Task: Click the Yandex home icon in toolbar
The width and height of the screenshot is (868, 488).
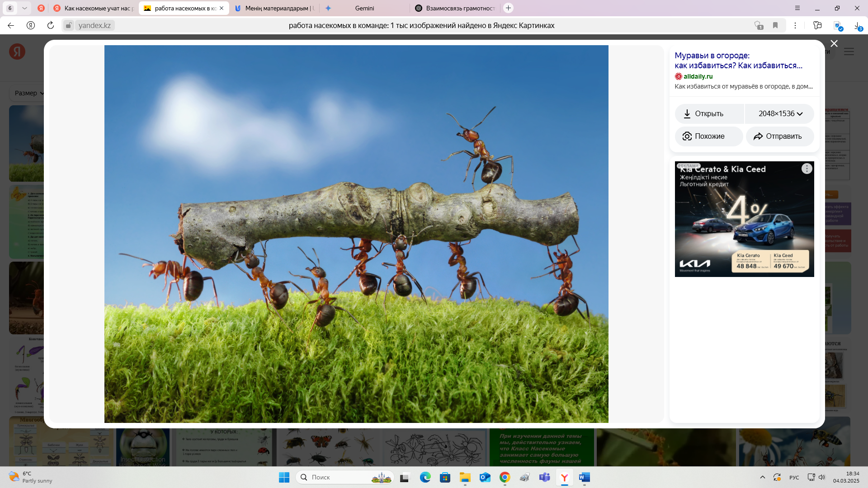Action: (x=31, y=25)
